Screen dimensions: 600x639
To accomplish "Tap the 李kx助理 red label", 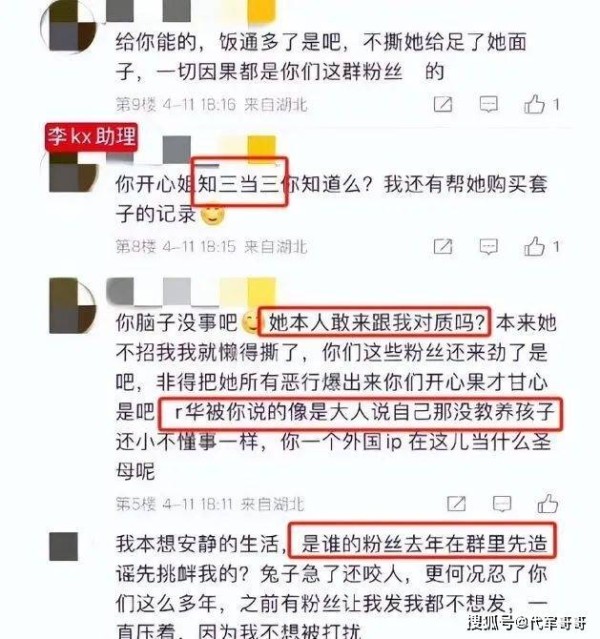I will click(x=91, y=137).
